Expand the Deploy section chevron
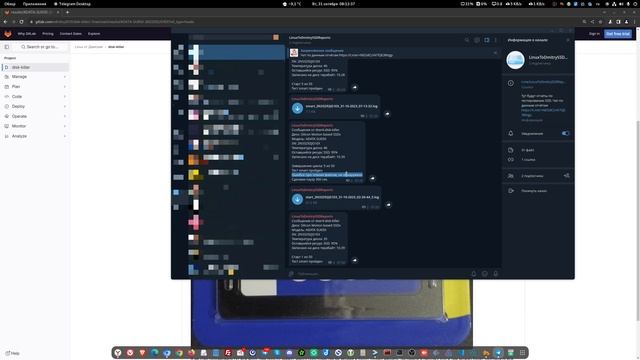Image resolution: width=640 pixels, height=360 pixels. tap(64, 107)
